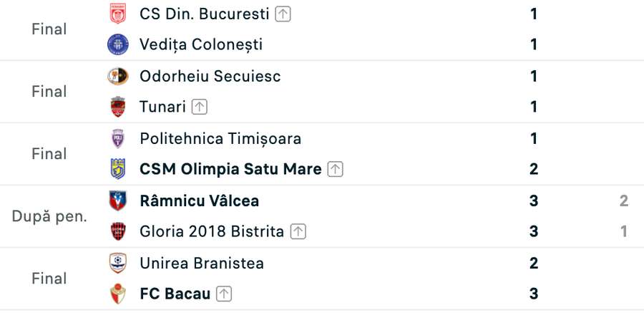
Task: Click the CS Din. Bucuresti team crest
Action: coord(118,14)
